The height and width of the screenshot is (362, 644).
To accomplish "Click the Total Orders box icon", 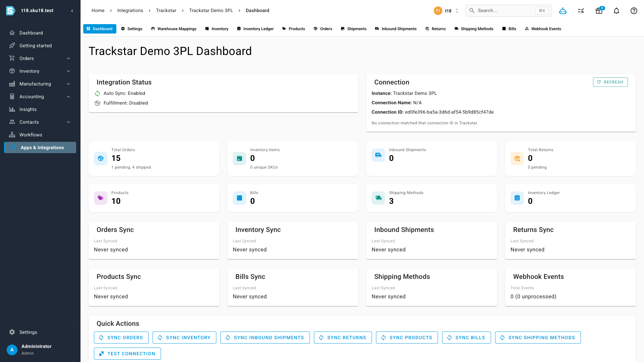I will click(101, 159).
